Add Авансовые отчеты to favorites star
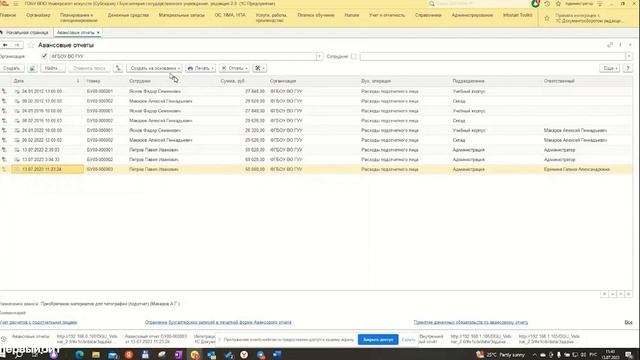The height and width of the screenshot is (360, 640). pyautogui.click(x=31, y=45)
